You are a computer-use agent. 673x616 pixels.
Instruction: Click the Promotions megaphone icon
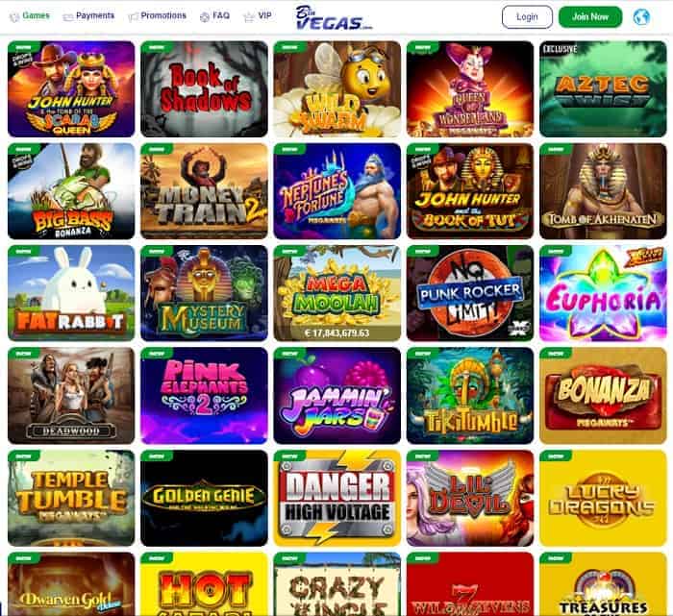133,17
